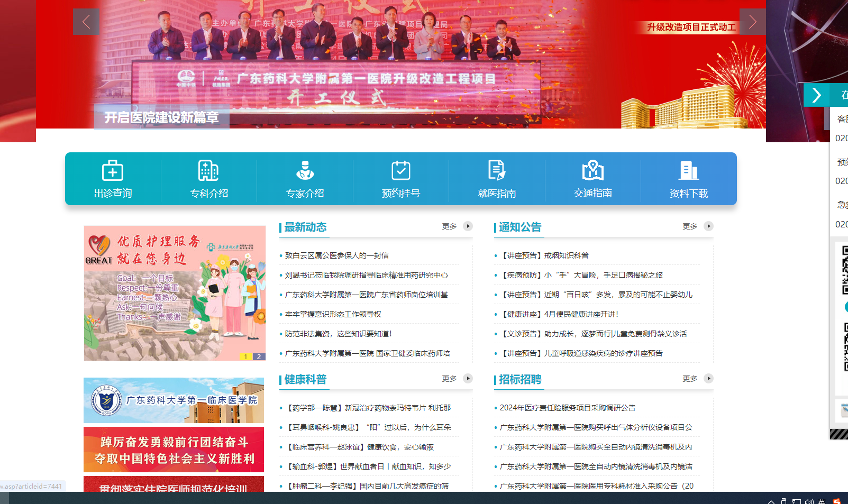Open the 预约挂号 calendar icon

(x=401, y=171)
